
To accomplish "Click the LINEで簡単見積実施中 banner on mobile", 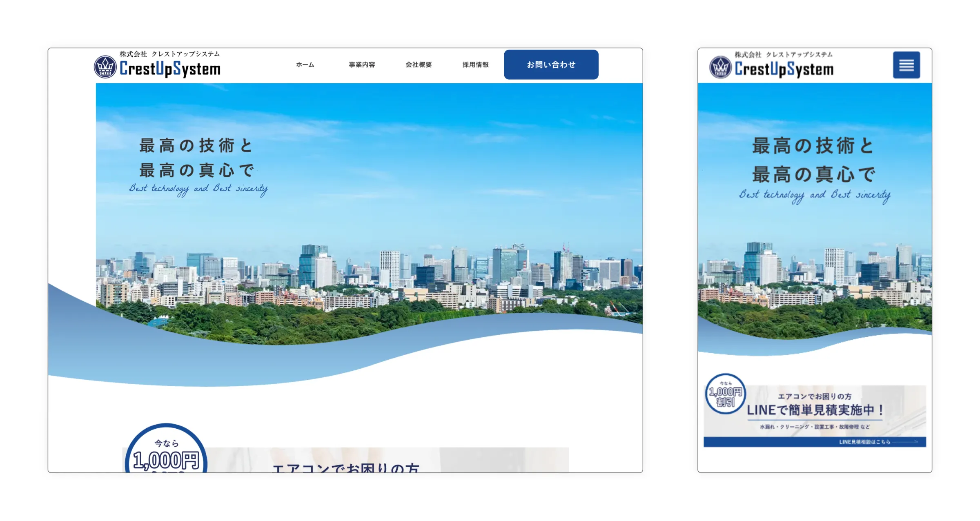I will click(x=815, y=410).
